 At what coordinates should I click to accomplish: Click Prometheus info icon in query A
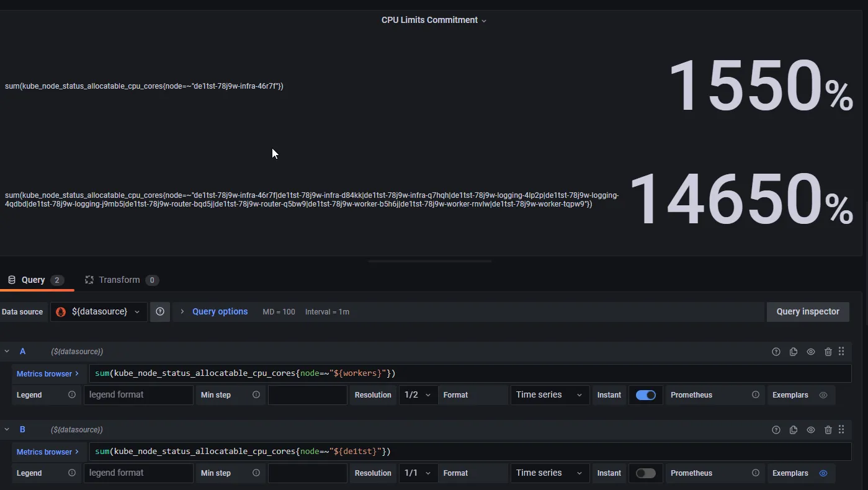point(756,394)
